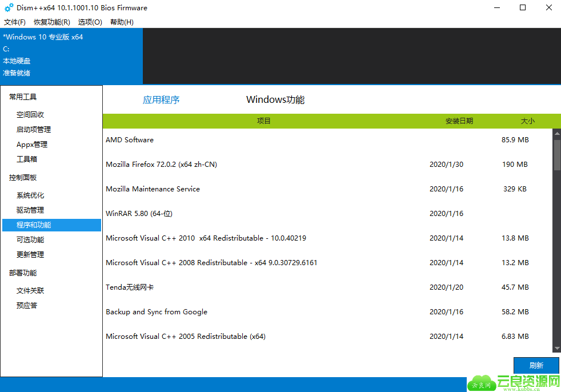This screenshot has height=392, width=561.
Task: Open the 文件(F) menu
Action: 15,22
